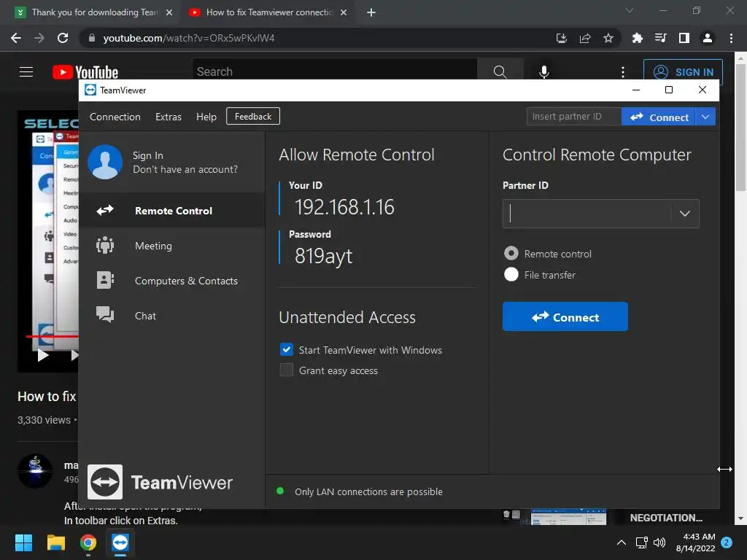Click the Chrome icon in the taskbar
747x560 pixels.
(88, 542)
